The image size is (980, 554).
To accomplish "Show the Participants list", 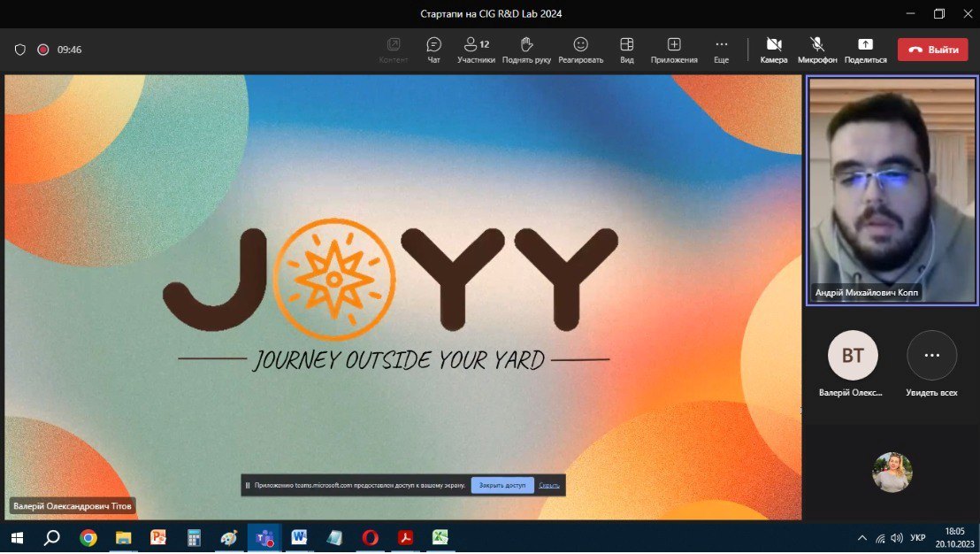I will [x=476, y=50].
